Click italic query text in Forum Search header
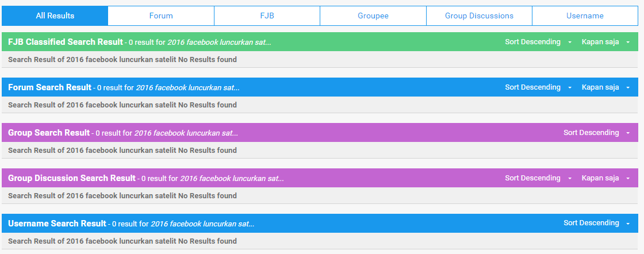Viewport: 644px width, 254px height. (x=187, y=88)
